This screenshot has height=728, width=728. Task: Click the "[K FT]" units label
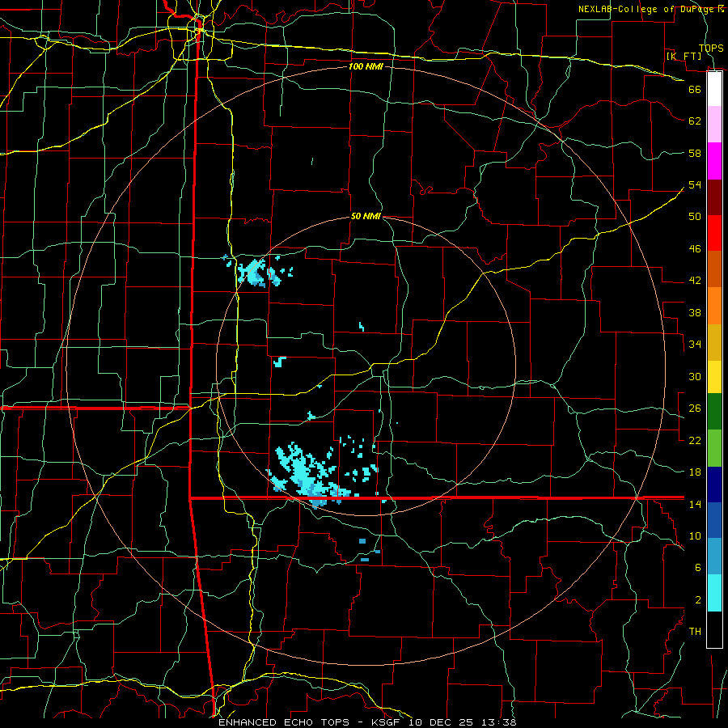click(684, 56)
